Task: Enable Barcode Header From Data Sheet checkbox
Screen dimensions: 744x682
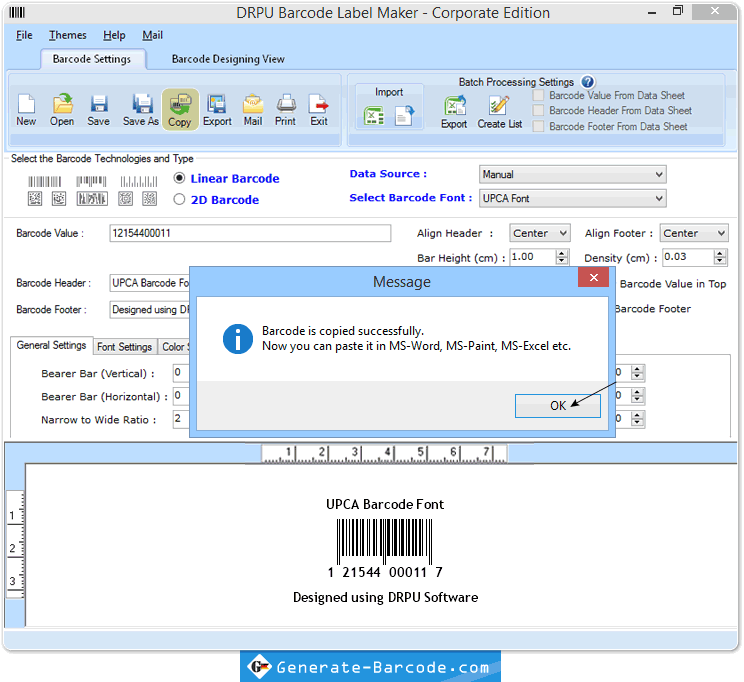Action: (x=538, y=111)
